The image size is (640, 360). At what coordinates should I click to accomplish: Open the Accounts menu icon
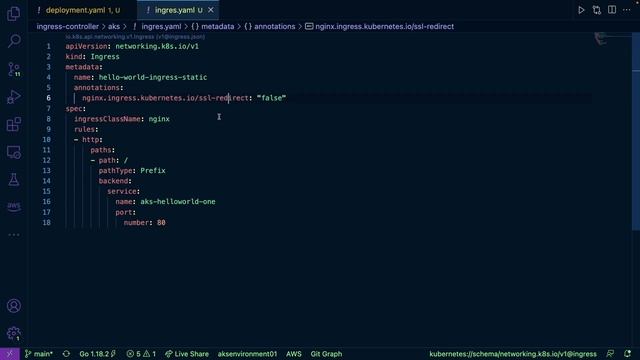click(x=13, y=306)
